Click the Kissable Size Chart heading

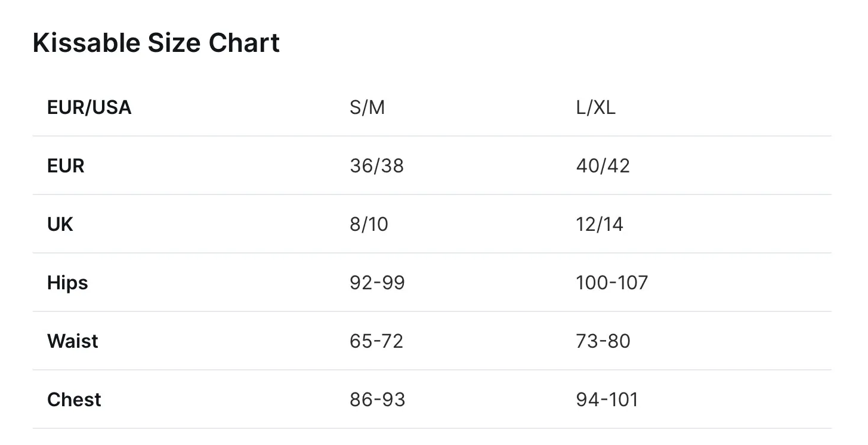coord(156,44)
